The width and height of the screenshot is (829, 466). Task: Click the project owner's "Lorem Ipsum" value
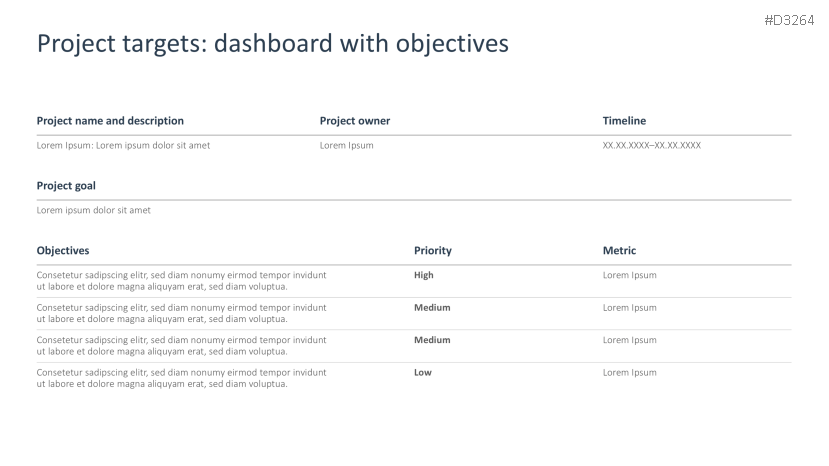coord(346,145)
